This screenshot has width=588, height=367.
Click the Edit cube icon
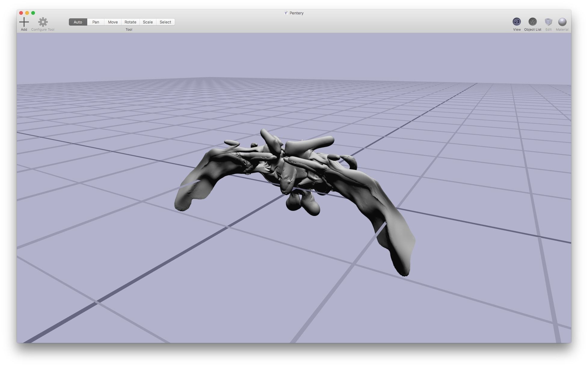[549, 22]
